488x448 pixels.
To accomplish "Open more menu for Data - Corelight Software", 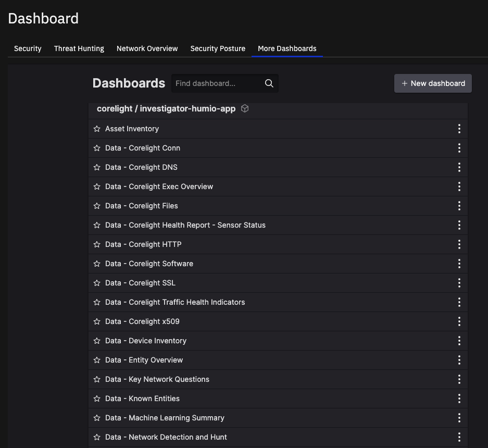I will [x=459, y=264].
